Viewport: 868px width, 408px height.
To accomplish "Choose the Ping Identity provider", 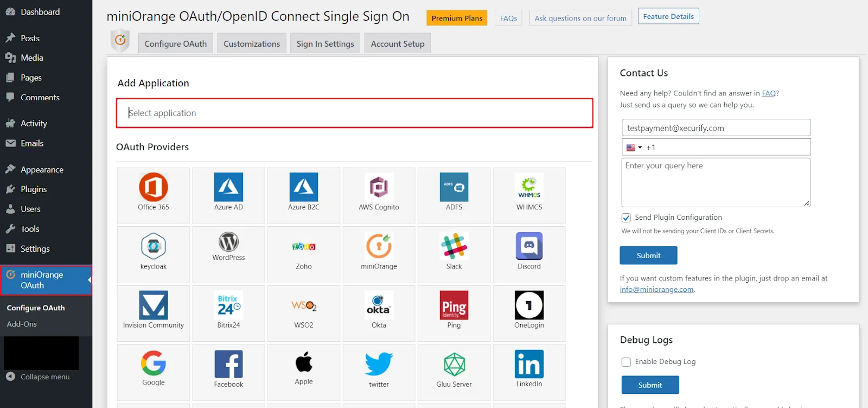I will [x=454, y=305].
